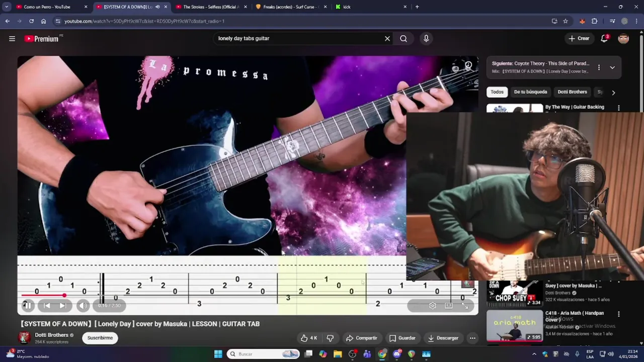Subscribe using the Suscribirme button
Viewport: 644px width, 362px height.
100,338
